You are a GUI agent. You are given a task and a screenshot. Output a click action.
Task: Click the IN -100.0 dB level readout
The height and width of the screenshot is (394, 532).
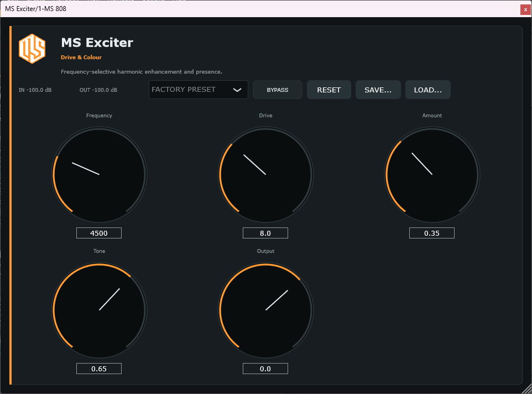click(x=35, y=90)
